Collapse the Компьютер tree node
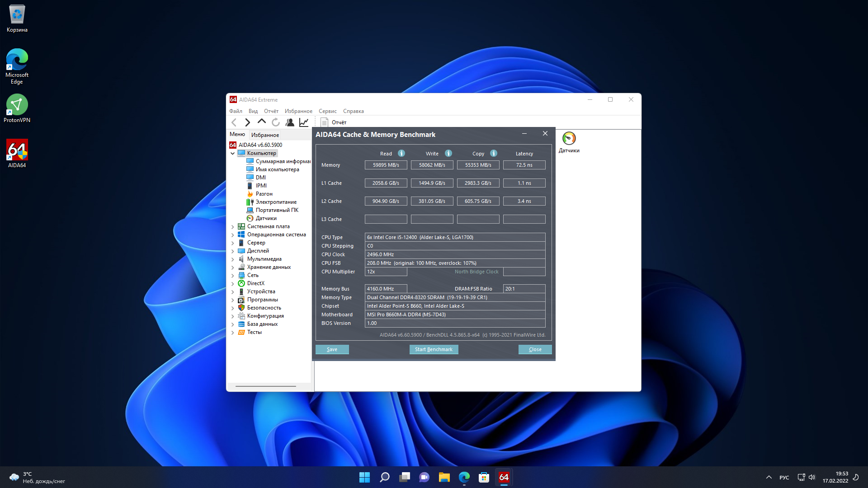Screen dimensions: 868x488 pyautogui.click(x=233, y=153)
